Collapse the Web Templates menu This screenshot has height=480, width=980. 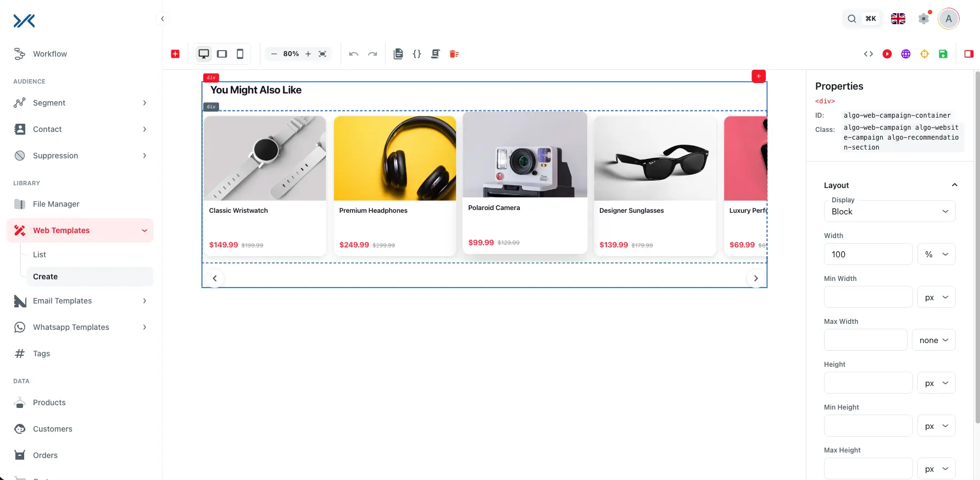pos(81,230)
